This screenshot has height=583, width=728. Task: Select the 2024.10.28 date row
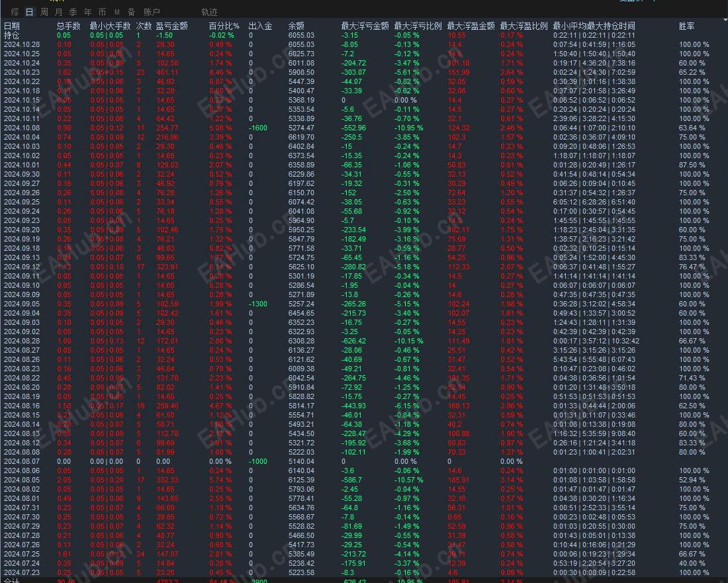tap(22, 44)
